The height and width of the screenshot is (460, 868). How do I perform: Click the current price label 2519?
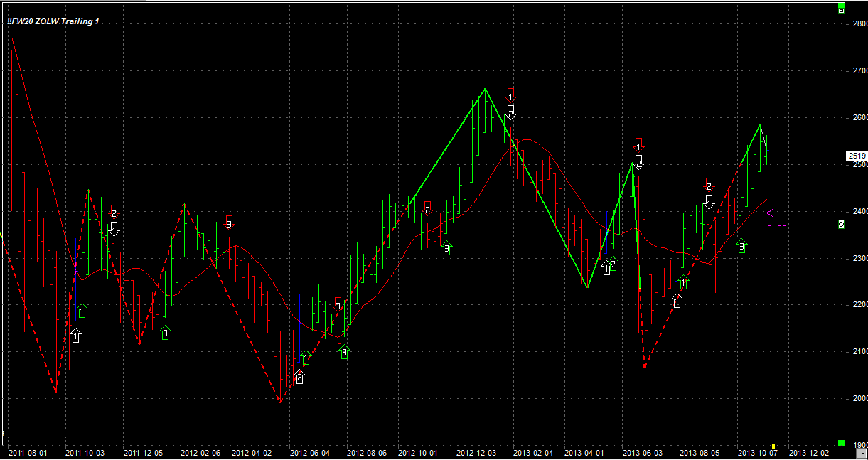857,156
